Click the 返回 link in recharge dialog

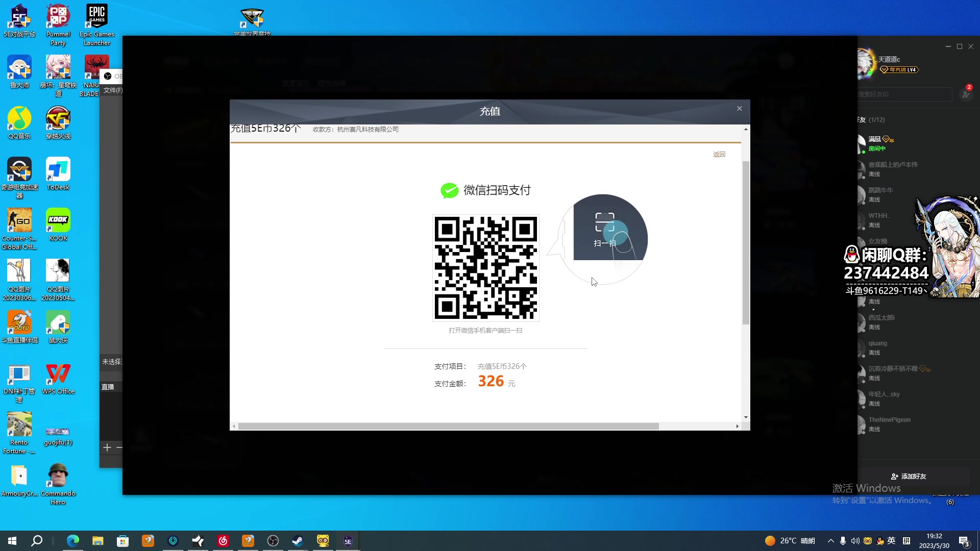tap(719, 154)
